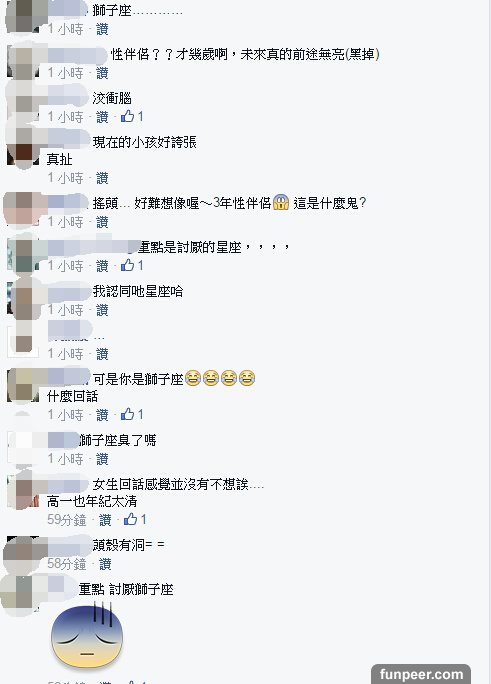The image size is (491, 684).
Task: Click the thumbs-up count on 沒衝腦 comment
Action: tap(140, 116)
